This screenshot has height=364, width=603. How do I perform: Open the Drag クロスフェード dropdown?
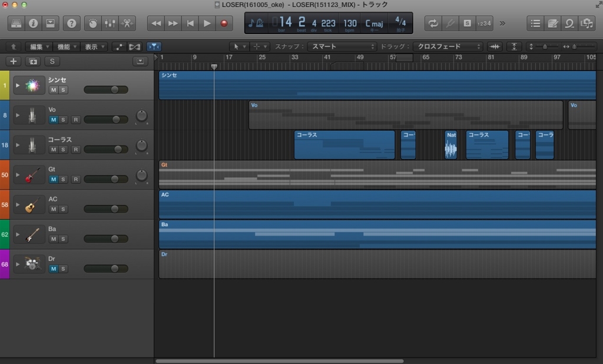click(448, 47)
